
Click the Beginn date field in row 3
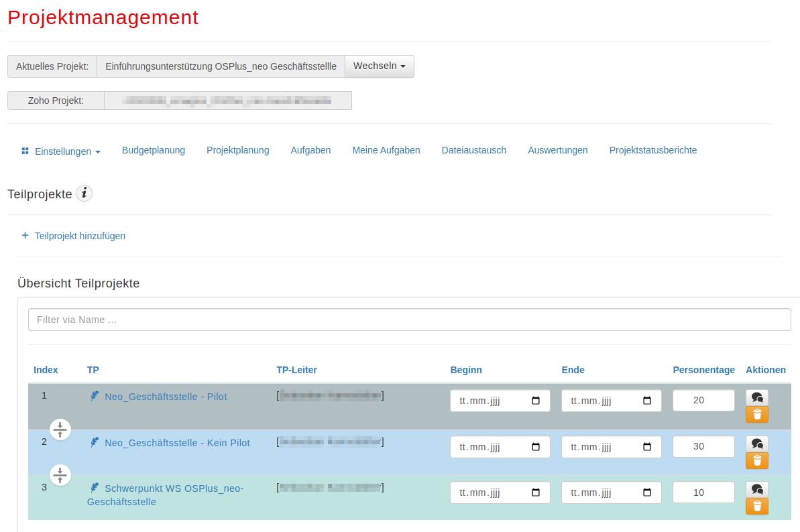500,492
